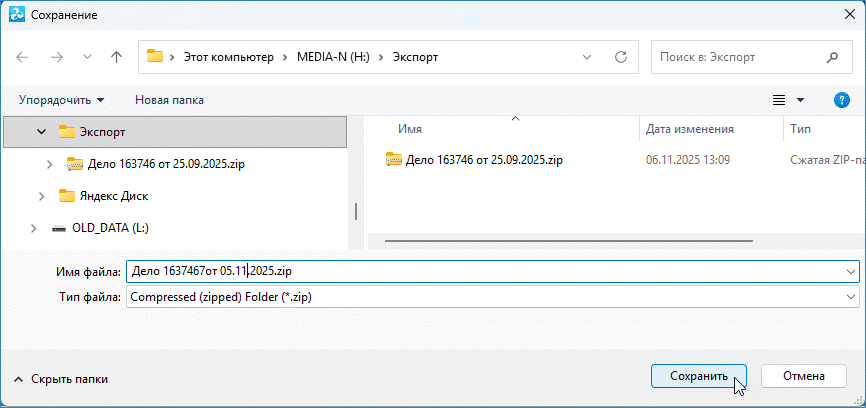The height and width of the screenshot is (408, 866).
Task: Refresh the current folder view
Action: click(x=621, y=57)
